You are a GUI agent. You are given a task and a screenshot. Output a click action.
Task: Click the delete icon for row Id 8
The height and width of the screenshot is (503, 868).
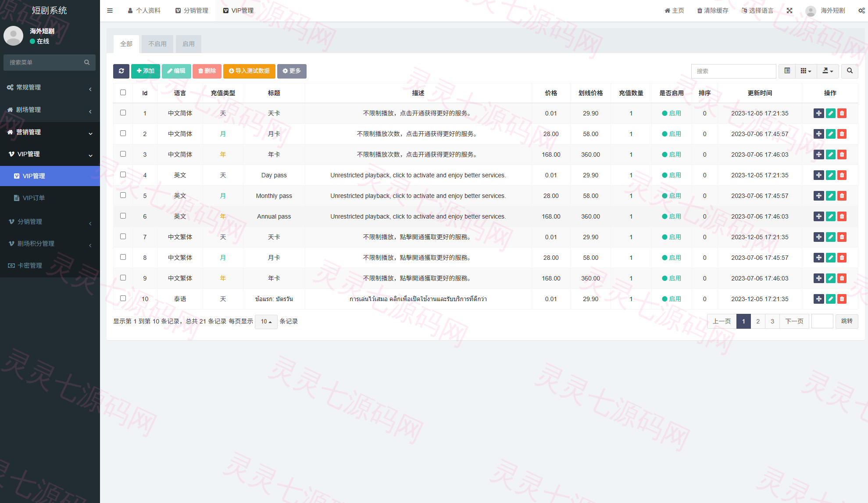(842, 258)
